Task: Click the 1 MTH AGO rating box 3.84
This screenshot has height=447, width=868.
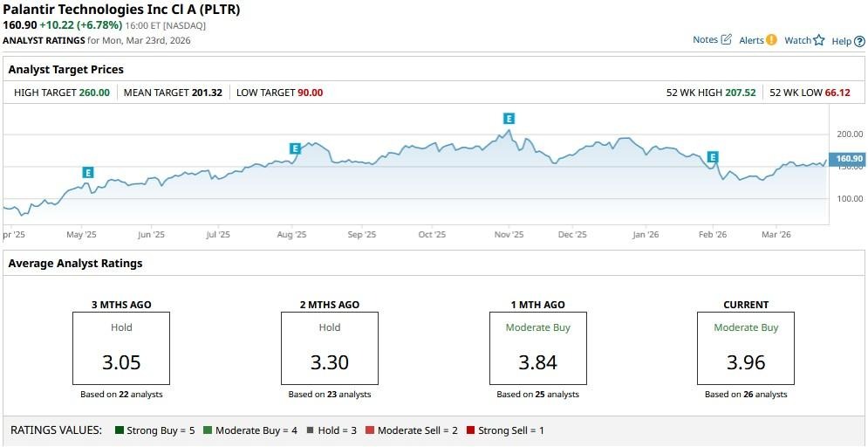Action: (537, 348)
